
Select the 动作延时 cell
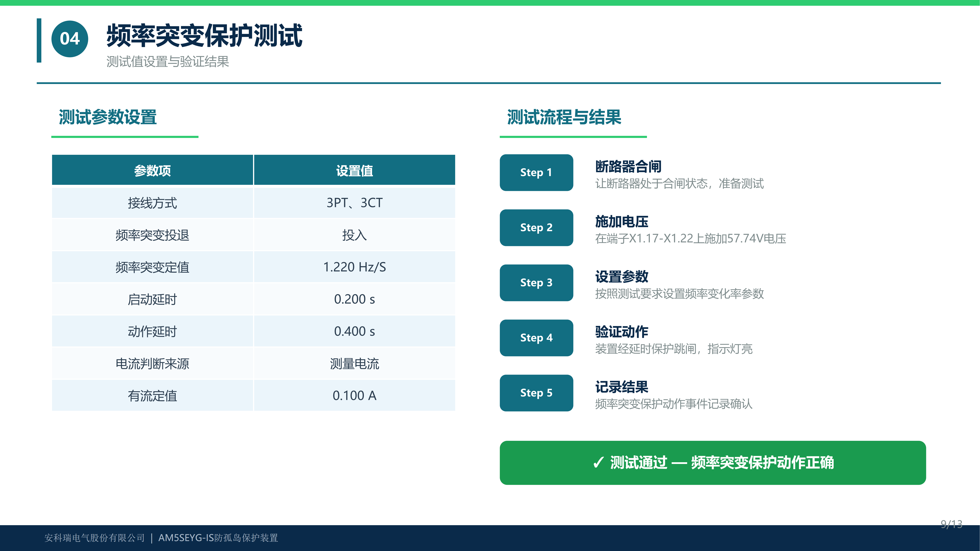pyautogui.click(x=153, y=331)
